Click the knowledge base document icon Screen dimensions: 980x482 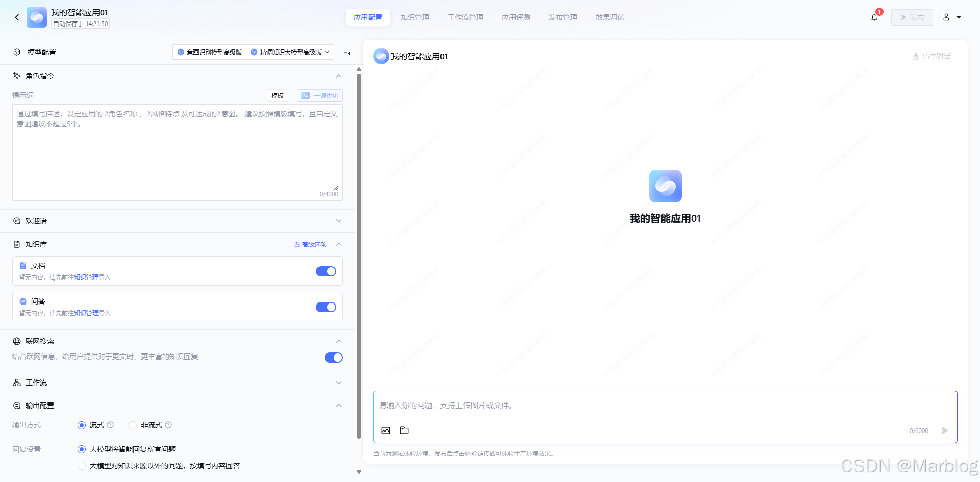pos(17,244)
